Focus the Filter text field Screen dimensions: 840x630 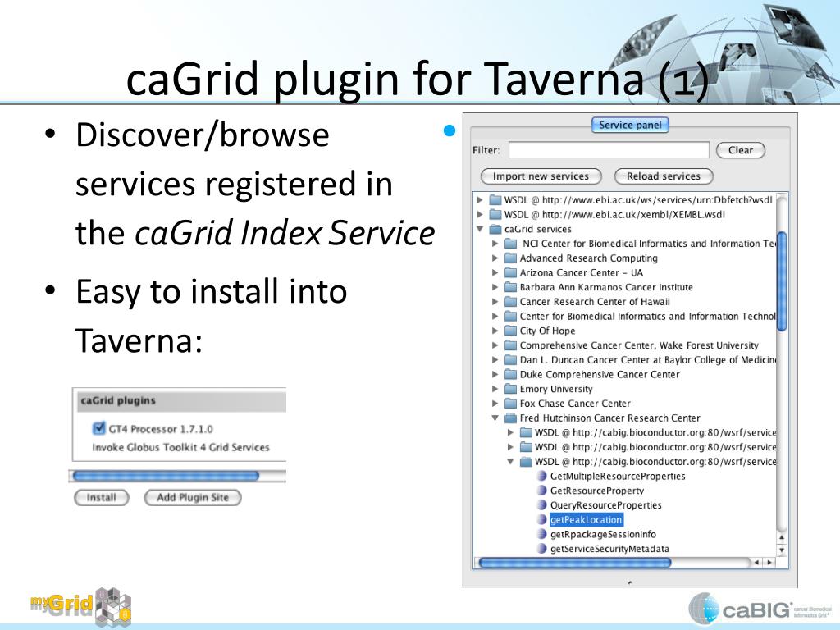[x=609, y=150]
